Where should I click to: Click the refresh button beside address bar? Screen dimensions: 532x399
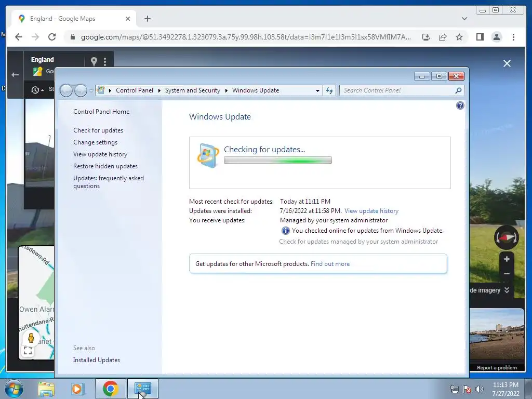329,90
